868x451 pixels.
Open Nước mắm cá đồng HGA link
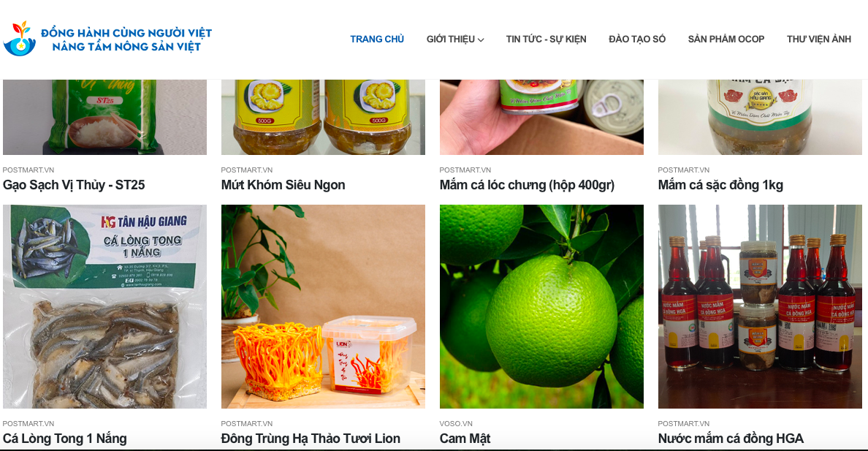(731, 439)
